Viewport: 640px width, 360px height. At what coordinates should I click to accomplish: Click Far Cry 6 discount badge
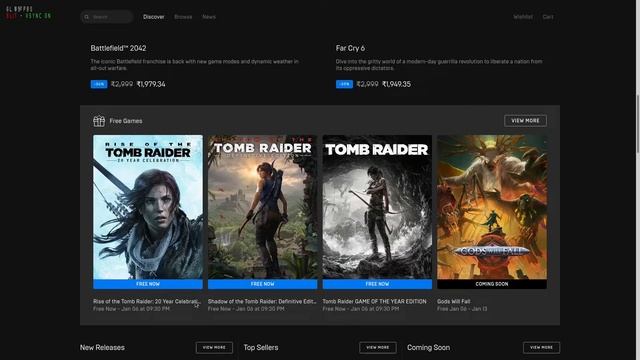click(x=344, y=84)
